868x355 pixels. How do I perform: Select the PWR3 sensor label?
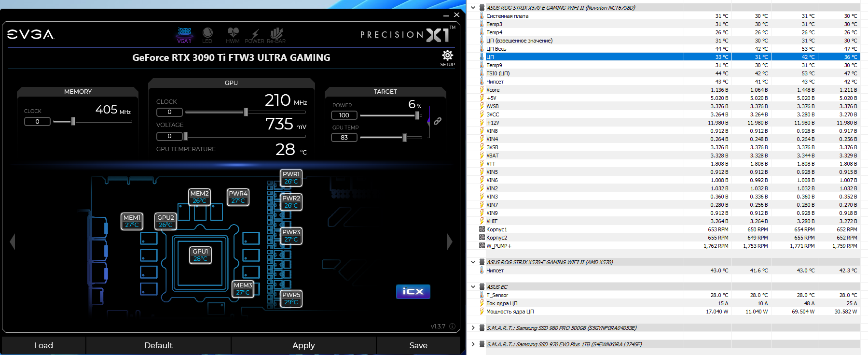point(291,236)
